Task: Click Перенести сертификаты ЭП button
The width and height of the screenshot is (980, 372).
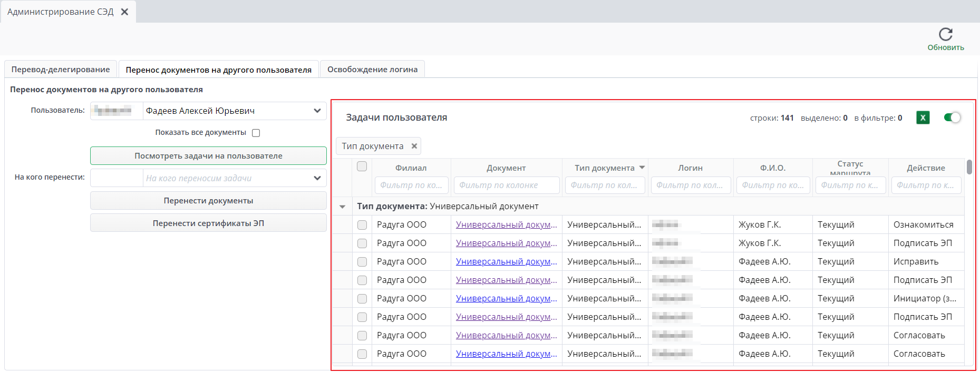Action: [208, 223]
